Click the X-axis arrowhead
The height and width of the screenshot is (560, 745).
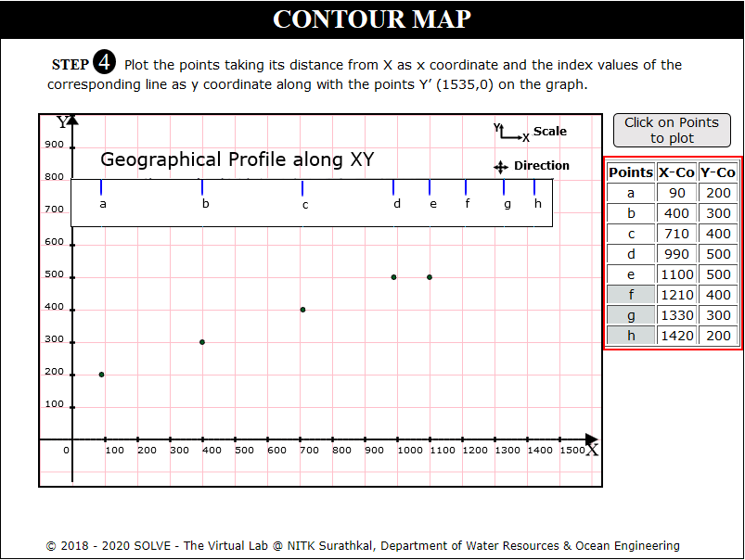pos(592,439)
